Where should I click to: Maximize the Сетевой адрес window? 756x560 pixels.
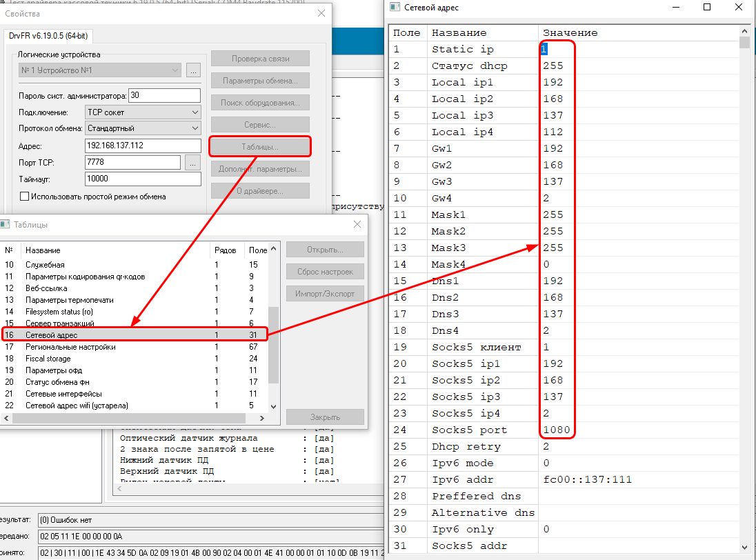(707, 8)
